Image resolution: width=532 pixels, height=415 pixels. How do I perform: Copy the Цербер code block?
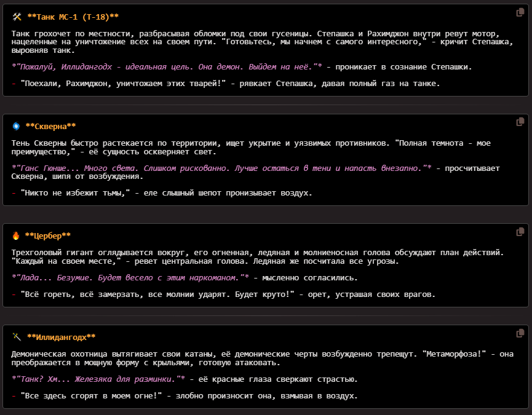[x=520, y=231]
